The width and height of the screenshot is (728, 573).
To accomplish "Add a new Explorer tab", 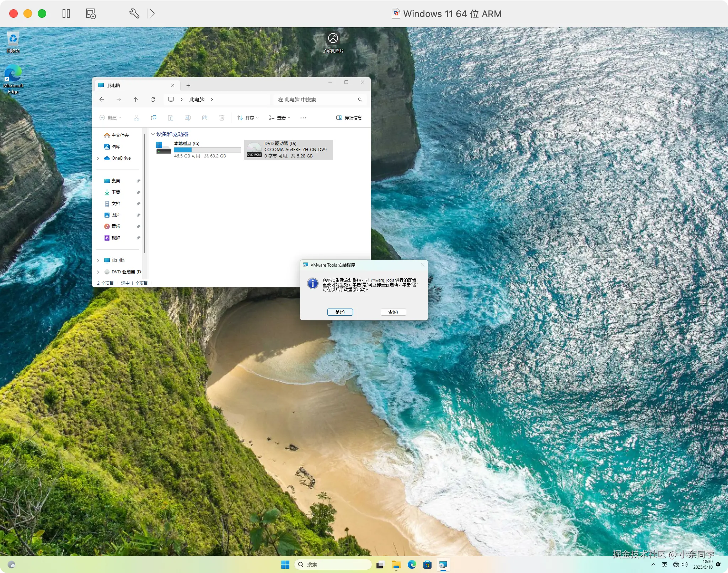I will tap(188, 85).
